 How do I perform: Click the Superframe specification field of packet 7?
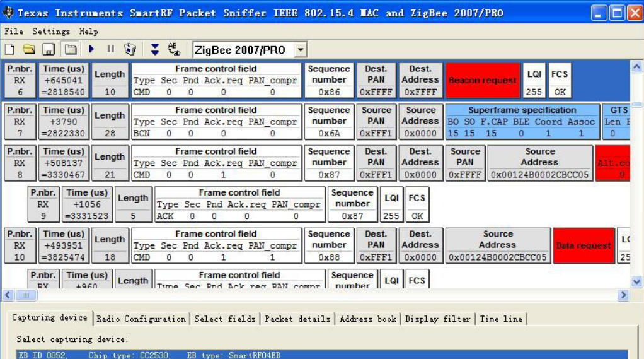pyautogui.click(x=522, y=121)
